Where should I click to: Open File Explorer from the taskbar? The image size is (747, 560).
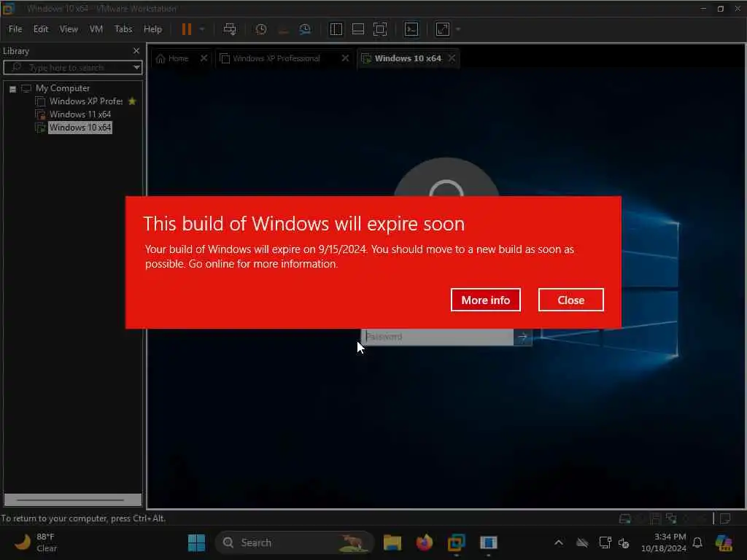tap(392, 542)
